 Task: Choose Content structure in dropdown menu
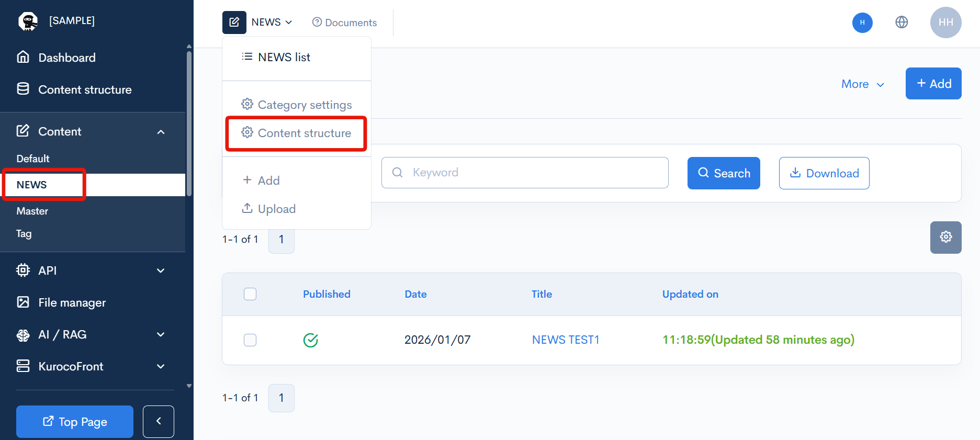[x=297, y=133]
